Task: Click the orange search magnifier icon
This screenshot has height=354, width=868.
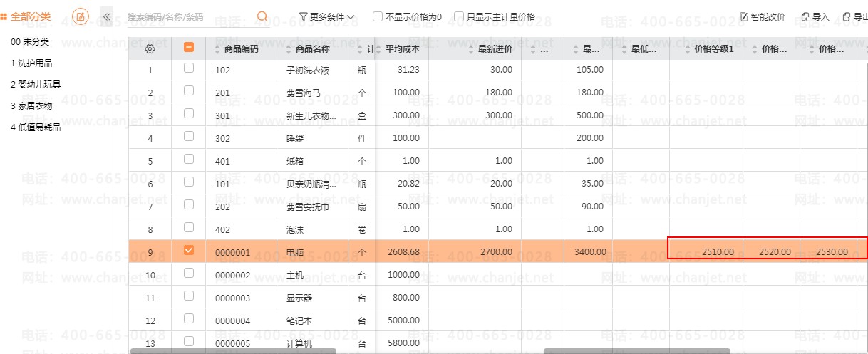Action: [x=262, y=16]
